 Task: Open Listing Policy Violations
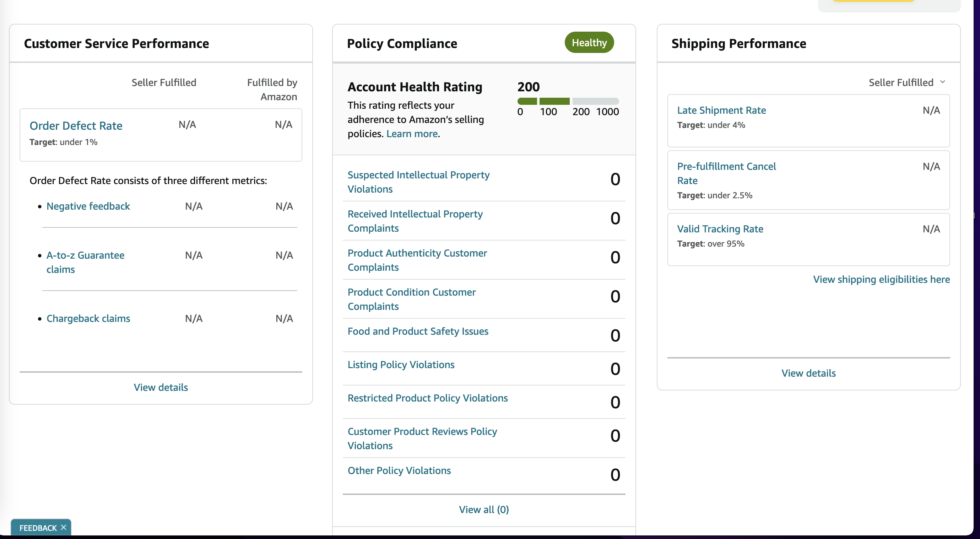pyautogui.click(x=401, y=365)
